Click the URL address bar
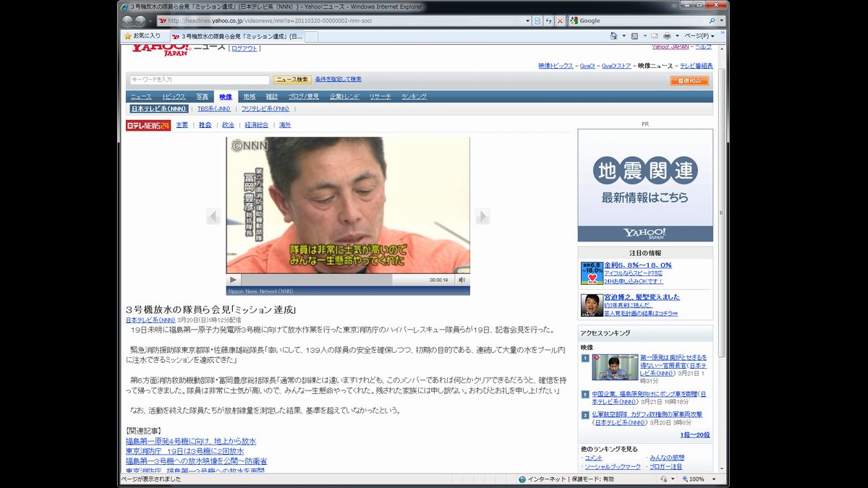Viewport: 868px width, 488px height. coord(339,20)
